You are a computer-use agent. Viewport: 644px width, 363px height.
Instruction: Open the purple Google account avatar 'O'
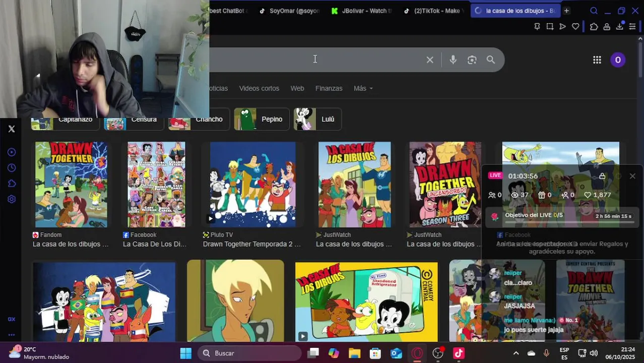tap(618, 60)
